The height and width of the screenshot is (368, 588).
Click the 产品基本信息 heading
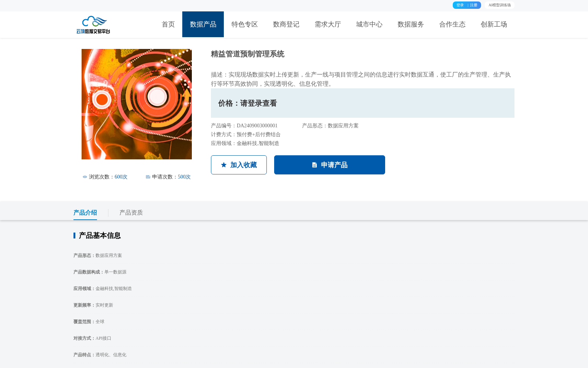tap(100, 236)
